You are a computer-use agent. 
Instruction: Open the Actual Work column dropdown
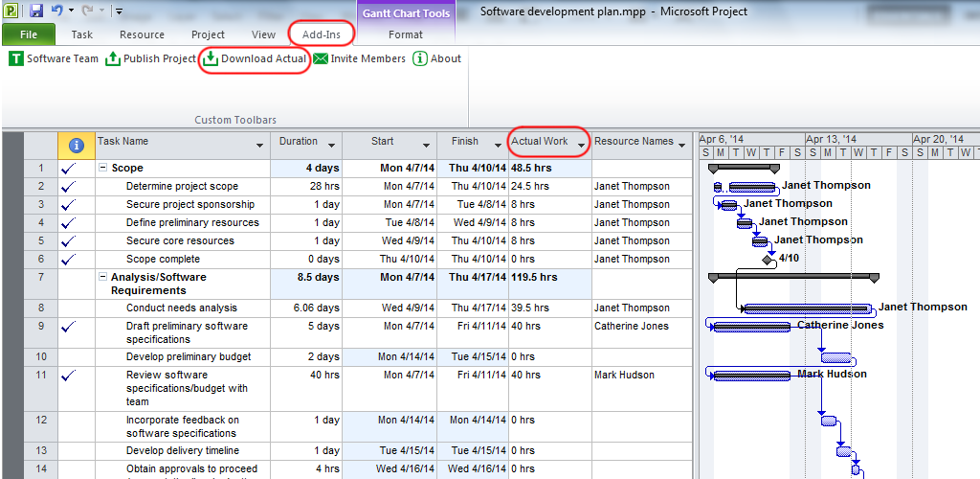click(x=580, y=146)
